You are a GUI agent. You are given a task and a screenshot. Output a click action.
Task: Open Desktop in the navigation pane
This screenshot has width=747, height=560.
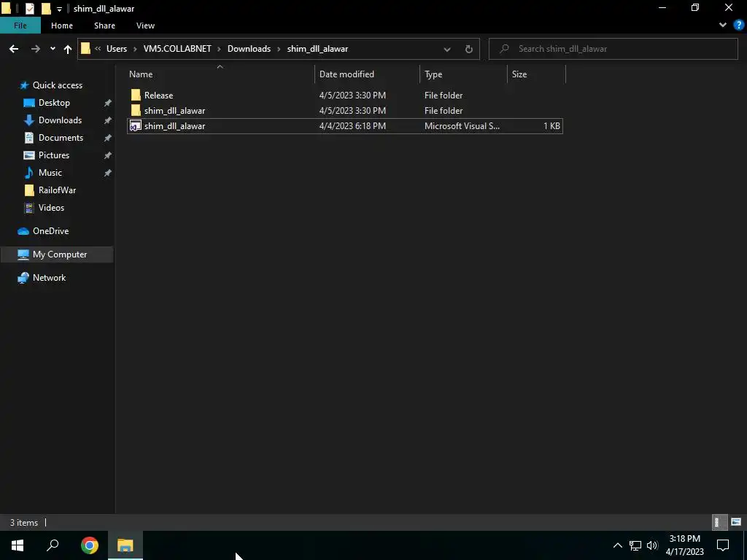pos(54,103)
